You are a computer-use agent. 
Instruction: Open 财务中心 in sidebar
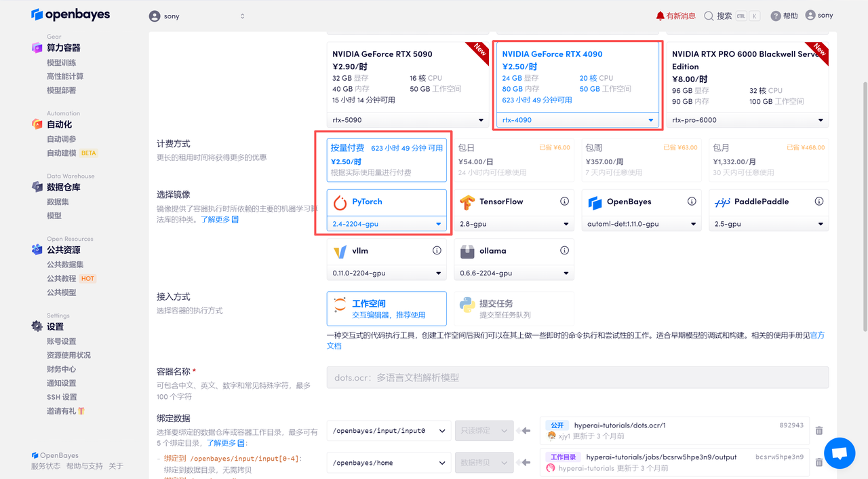(x=61, y=369)
